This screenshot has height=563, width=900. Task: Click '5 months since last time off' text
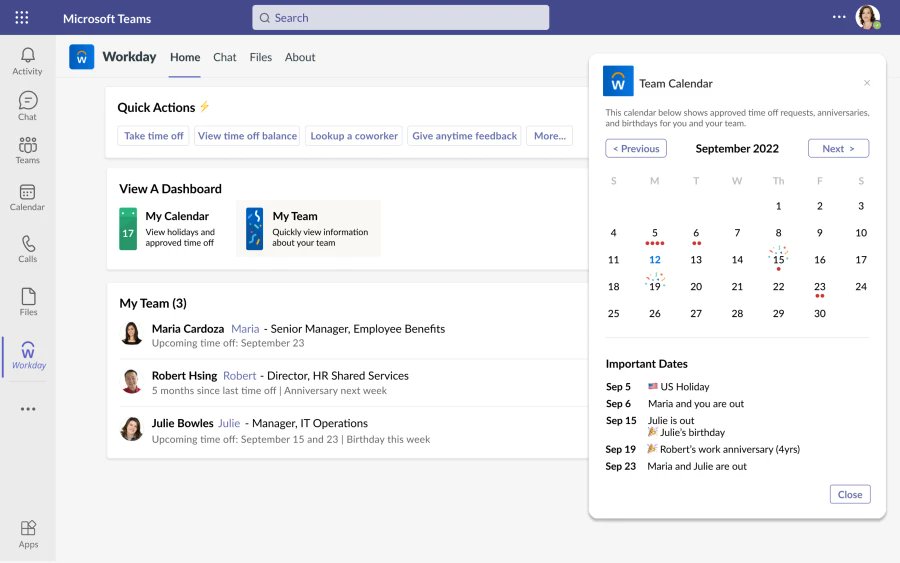214,391
